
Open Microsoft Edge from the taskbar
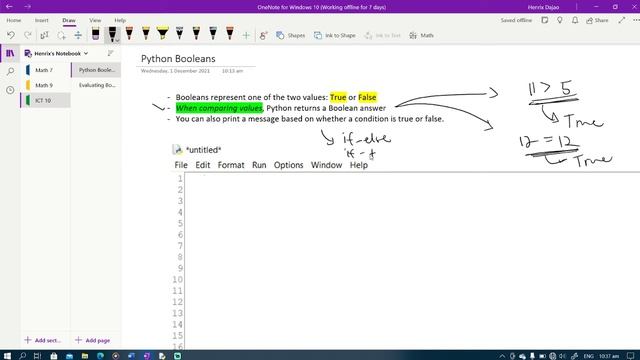100,356
